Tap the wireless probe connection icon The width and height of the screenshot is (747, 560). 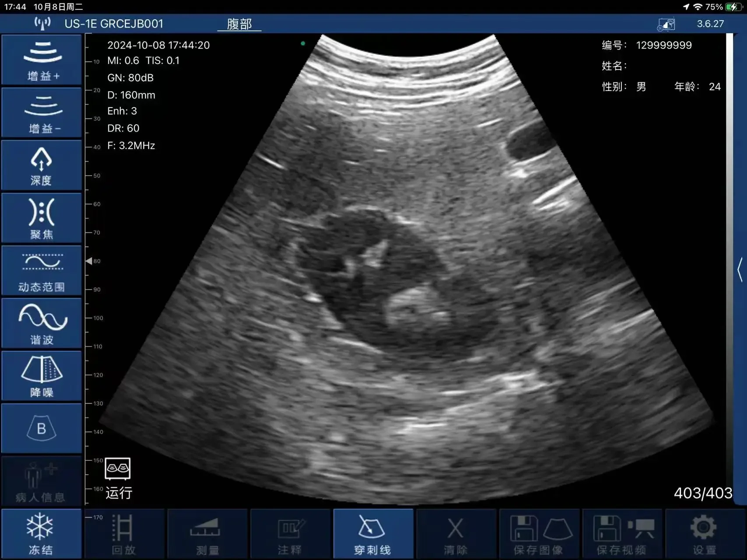42,24
